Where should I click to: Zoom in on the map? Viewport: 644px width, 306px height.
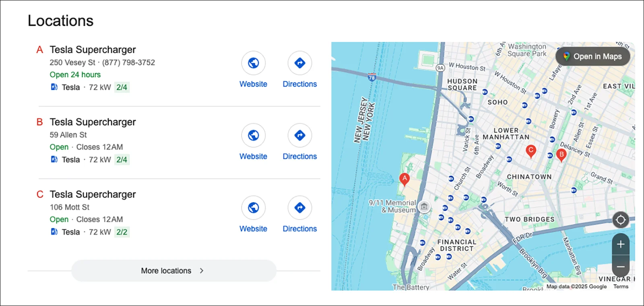[621, 244]
